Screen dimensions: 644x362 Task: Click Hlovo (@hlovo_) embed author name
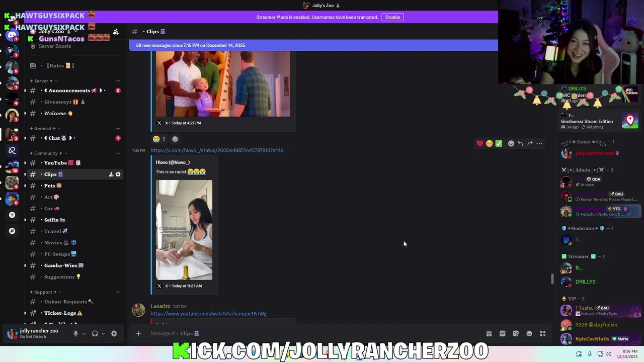(173, 162)
